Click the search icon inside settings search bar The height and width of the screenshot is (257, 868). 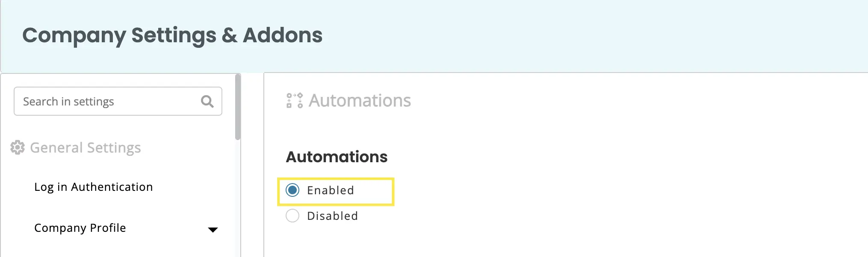(x=207, y=101)
